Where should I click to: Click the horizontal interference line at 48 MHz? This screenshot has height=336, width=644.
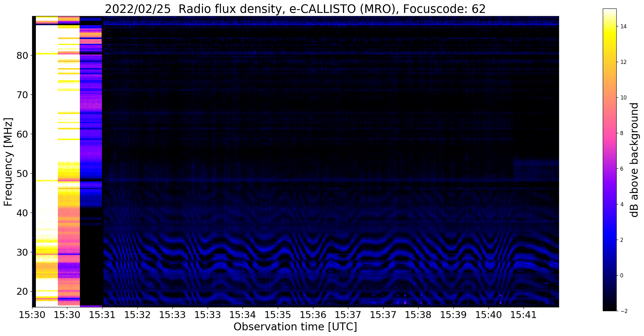330,181
